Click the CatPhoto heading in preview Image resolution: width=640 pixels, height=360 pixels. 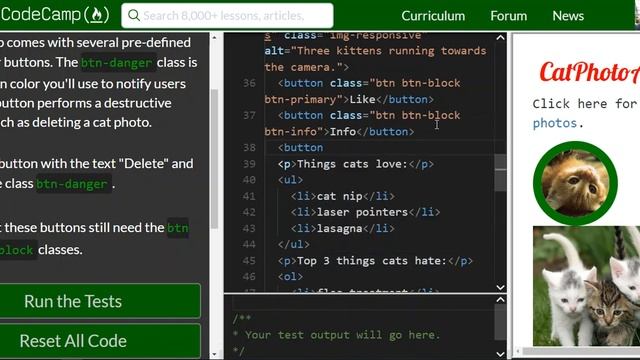coord(589,72)
